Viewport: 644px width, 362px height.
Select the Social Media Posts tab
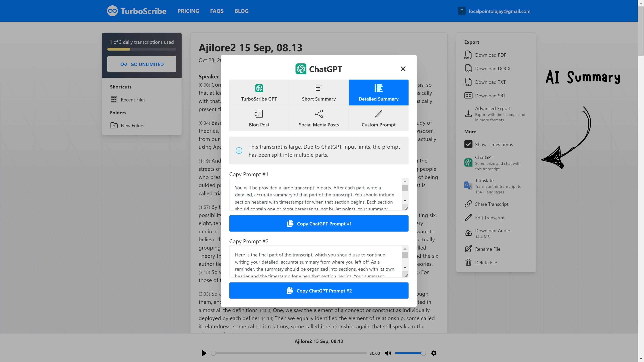318,118
